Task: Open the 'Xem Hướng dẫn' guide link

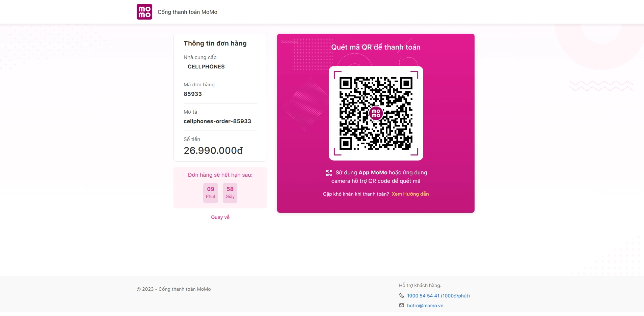Action: (410, 194)
